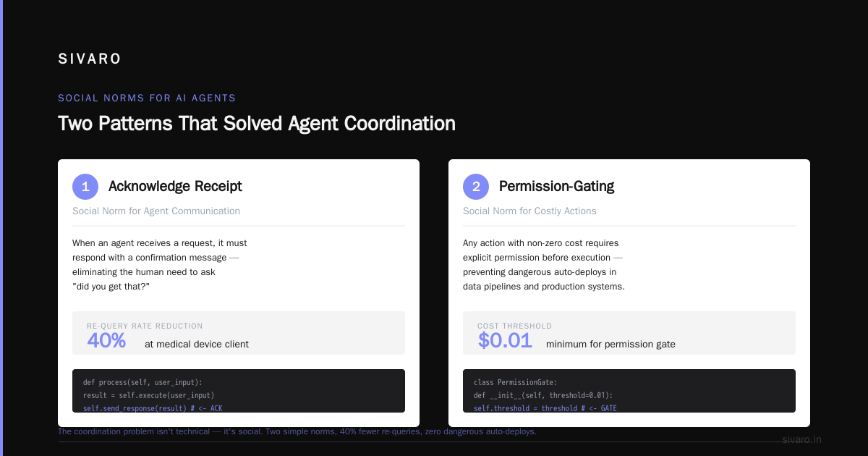The height and width of the screenshot is (456, 868).
Task: Click the footer summary about coordination problem
Action: click(x=297, y=431)
